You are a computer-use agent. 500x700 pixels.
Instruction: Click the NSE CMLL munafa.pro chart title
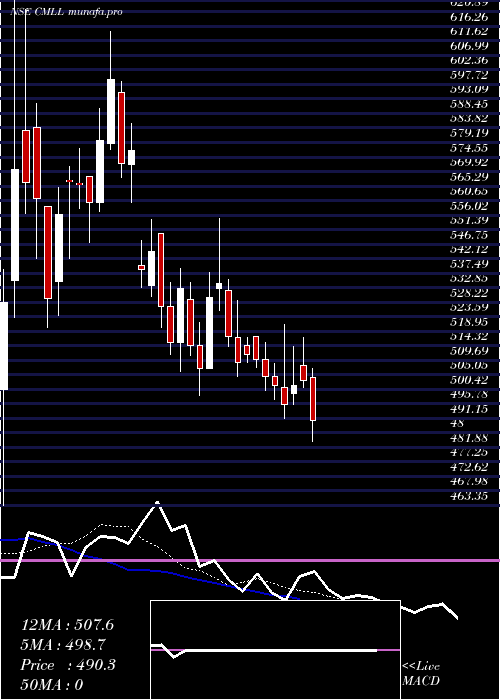[66, 12]
